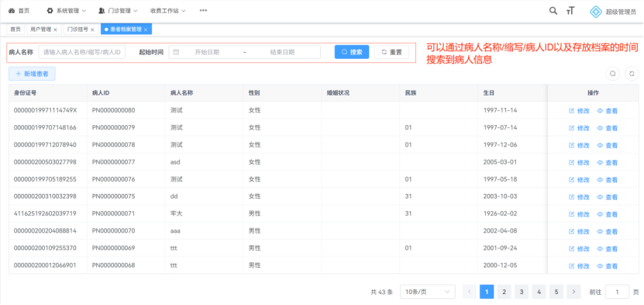The image size is (644, 305).
Task: Click the 超级管理员 avatar icon
Action: (x=596, y=12)
